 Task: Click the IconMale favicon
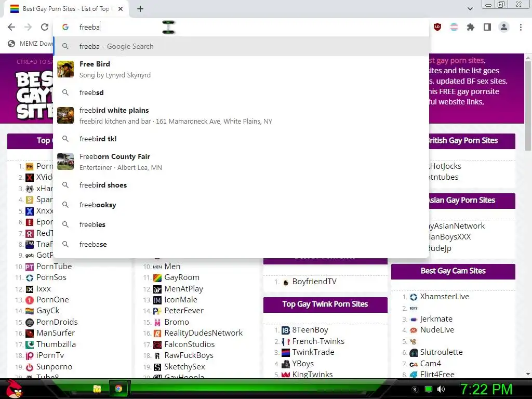157,300
